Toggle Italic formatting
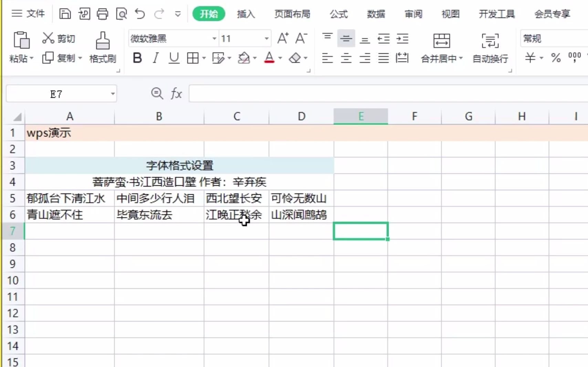Viewport: 588px width, 367px height. click(x=156, y=58)
